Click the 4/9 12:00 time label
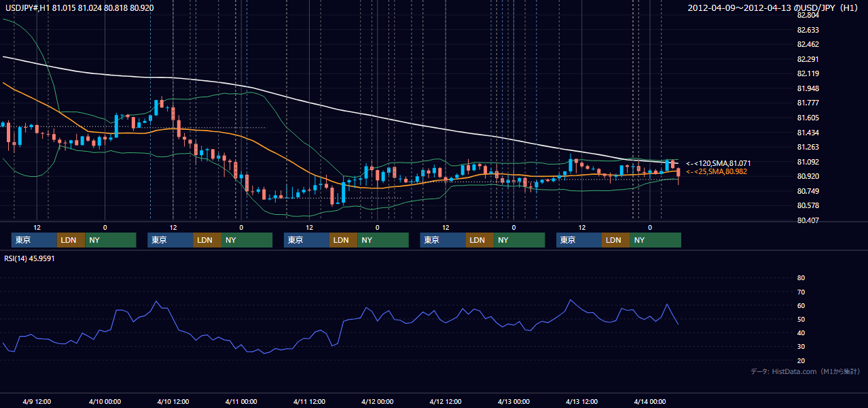Viewport: 868px width, 408px height. tap(37, 401)
